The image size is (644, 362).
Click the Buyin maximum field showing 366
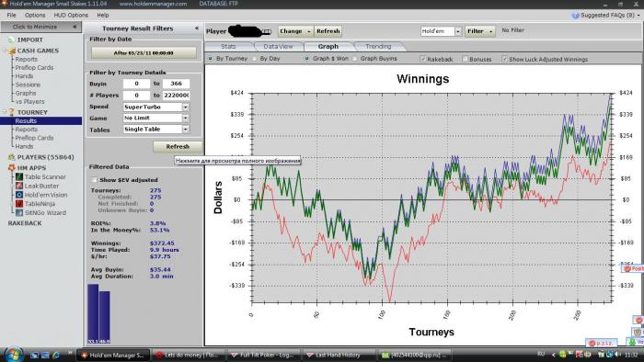point(177,84)
